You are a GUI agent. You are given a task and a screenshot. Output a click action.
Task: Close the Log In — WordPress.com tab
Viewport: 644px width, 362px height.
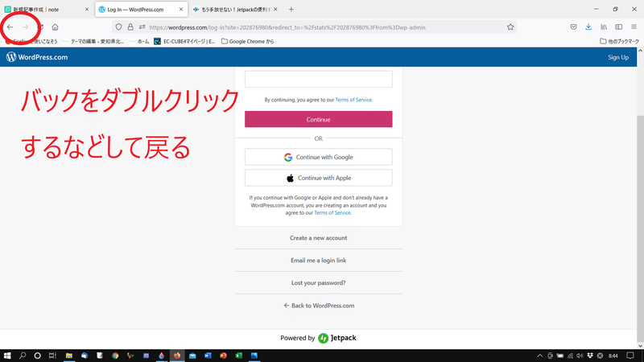coord(180,9)
